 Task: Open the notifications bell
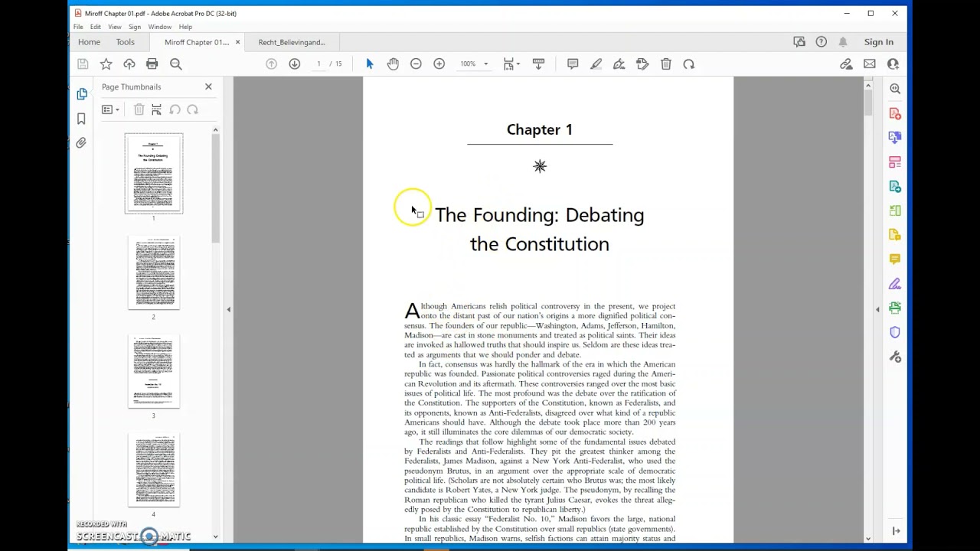click(843, 42)
